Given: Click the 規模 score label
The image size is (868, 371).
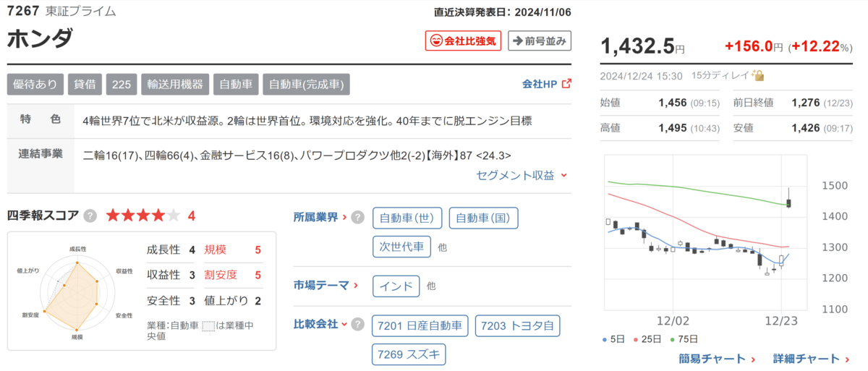Looking at the screenshot, I should pos(215,250).
